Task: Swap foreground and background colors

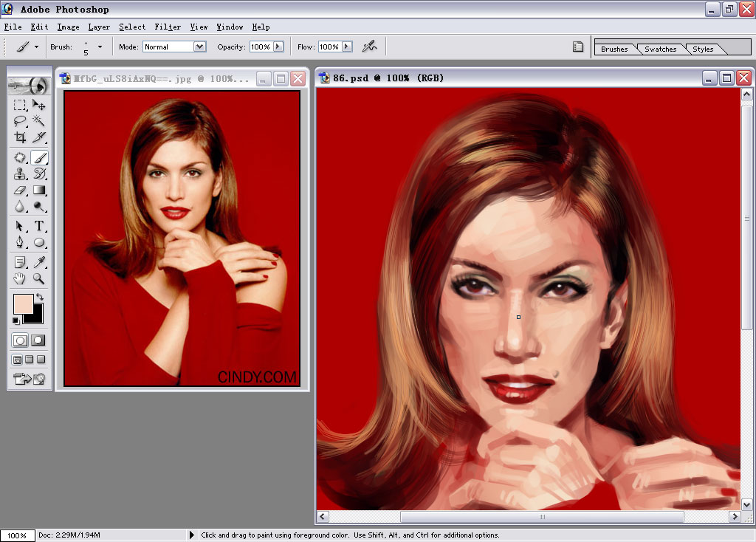Action: coord(40,297)
